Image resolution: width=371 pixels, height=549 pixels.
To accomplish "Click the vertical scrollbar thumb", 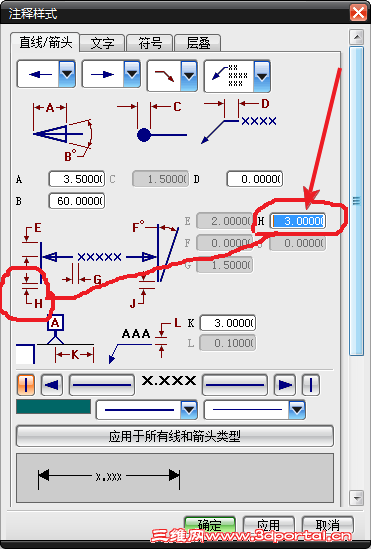I will (357, 201).
